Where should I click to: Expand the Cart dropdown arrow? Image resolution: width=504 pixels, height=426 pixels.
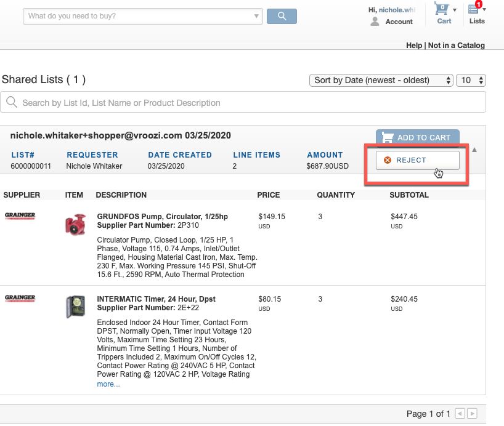pos(455,10)
